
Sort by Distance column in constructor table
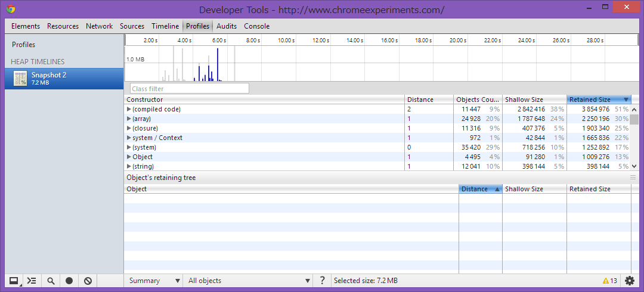[x=429, y=100]
